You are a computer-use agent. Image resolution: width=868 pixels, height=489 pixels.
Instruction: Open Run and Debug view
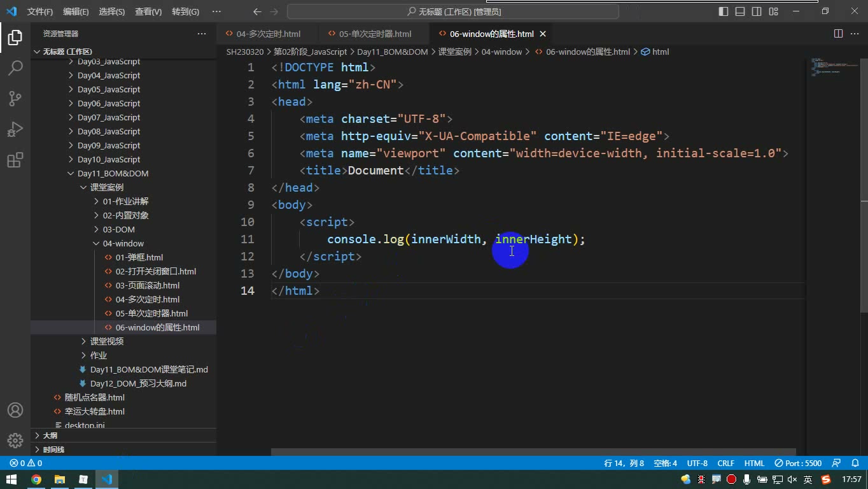(x=15, y=129)
